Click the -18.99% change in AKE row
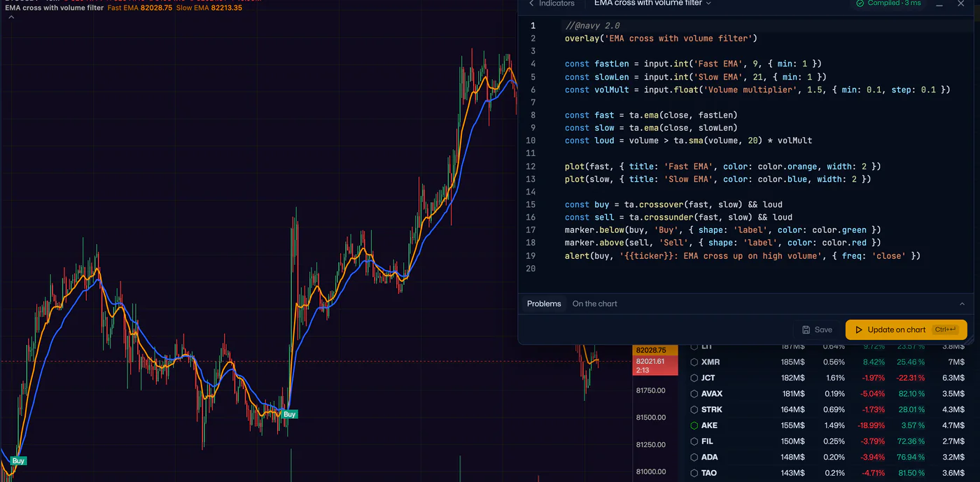980x482 pixels. coord(871,425)
